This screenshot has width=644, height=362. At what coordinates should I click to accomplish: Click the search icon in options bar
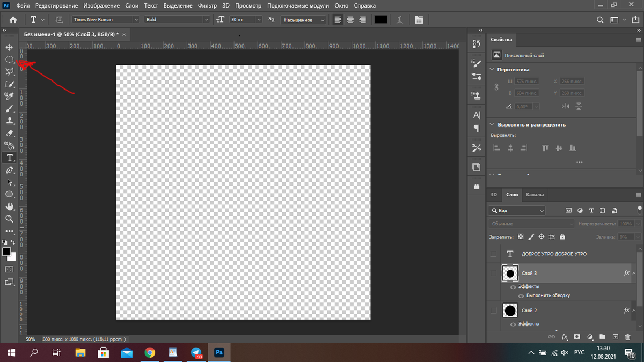[600, 19]
